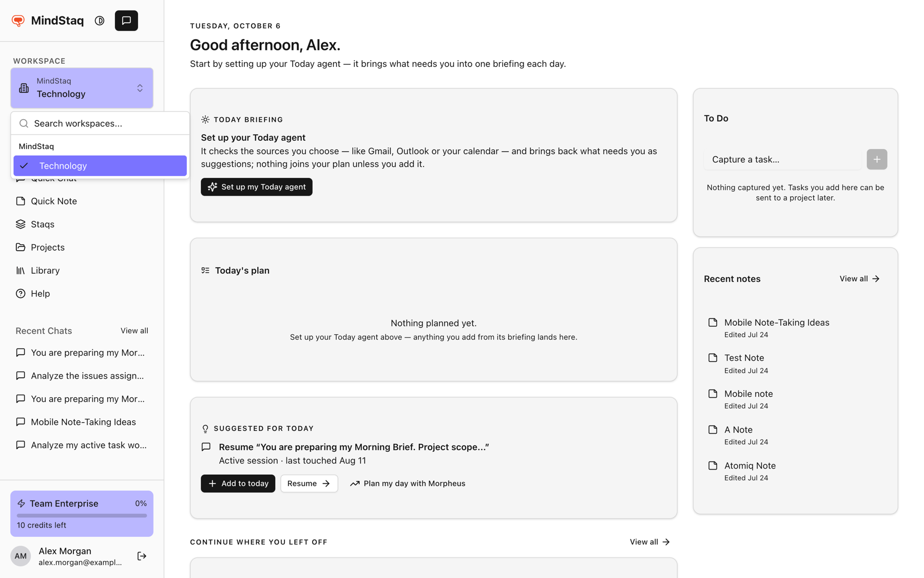This screenshot has height=578, width=924.
Task: Click the Resume button
Action: point(309,483)
